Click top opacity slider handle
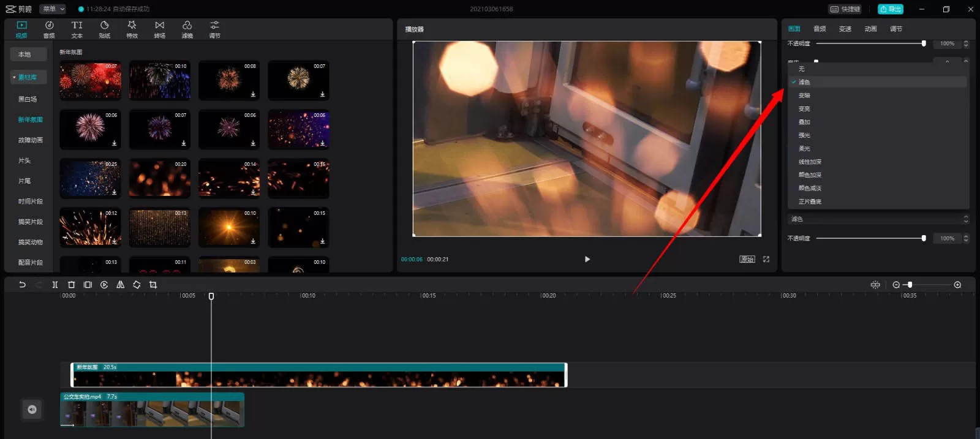This screenshot has width=980, height=439. point(924,43)
